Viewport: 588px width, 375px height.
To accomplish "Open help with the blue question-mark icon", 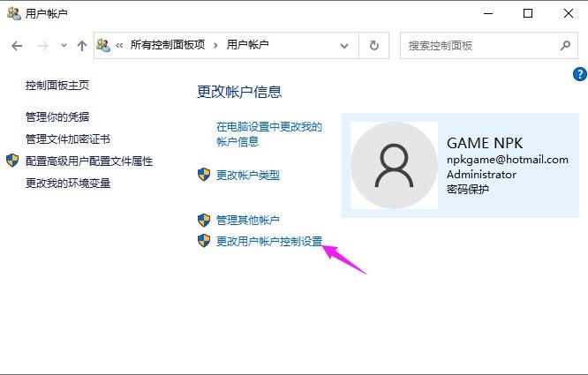I will click(x=579, y=74).
